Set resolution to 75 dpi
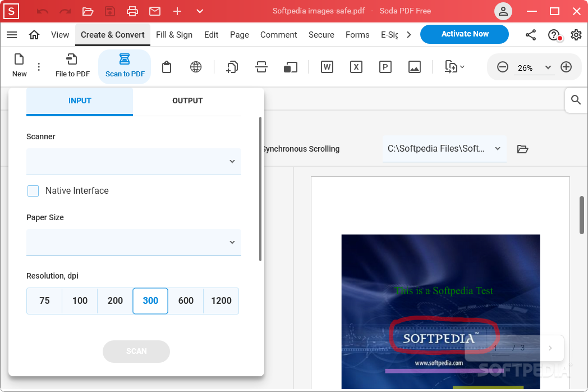Viewport: 588px width, 392px height. [x=44, y=301]
